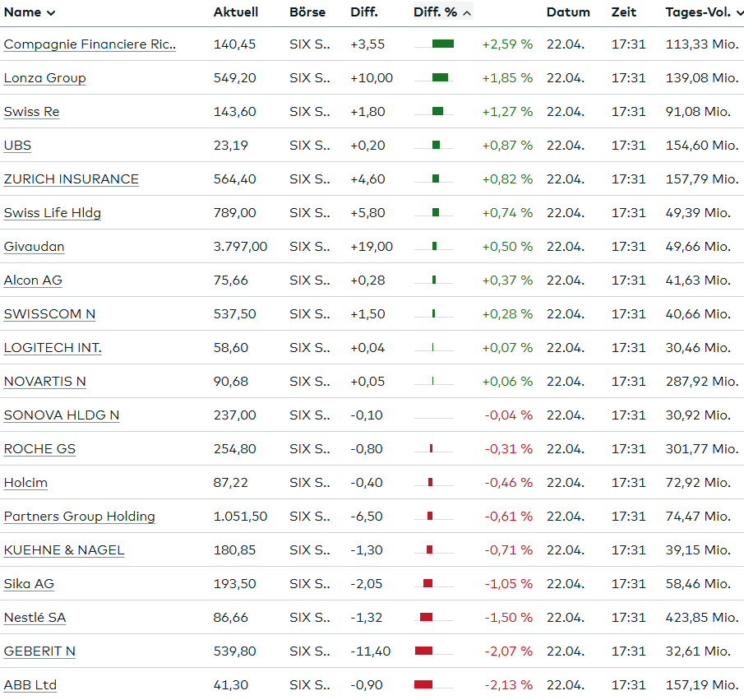Image resolution: width=744 pixels, height=700 pixels.
Task: Open the Swiss Re link
Action: click(x=32, y=112)
